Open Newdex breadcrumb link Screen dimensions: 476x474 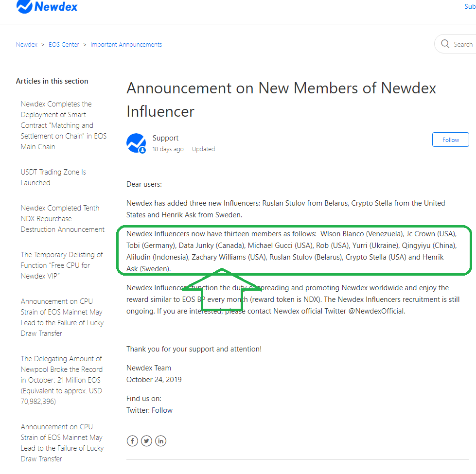(x=26, y=44)
